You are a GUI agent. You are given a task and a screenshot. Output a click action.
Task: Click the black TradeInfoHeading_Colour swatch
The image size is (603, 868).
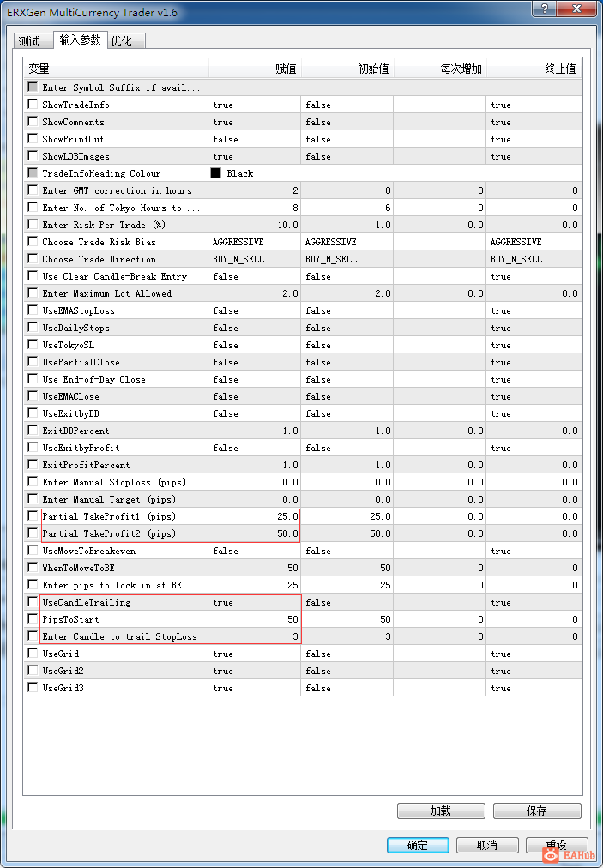click(x=216, y=173)
